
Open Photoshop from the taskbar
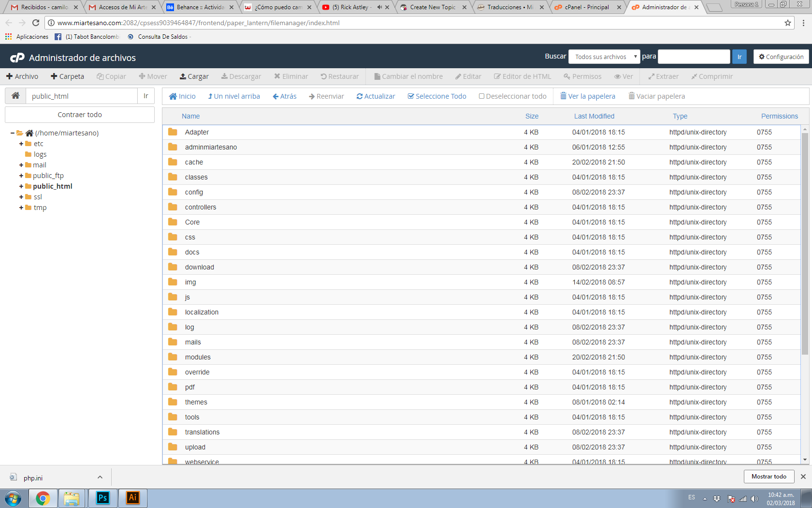tap(103, 498)
